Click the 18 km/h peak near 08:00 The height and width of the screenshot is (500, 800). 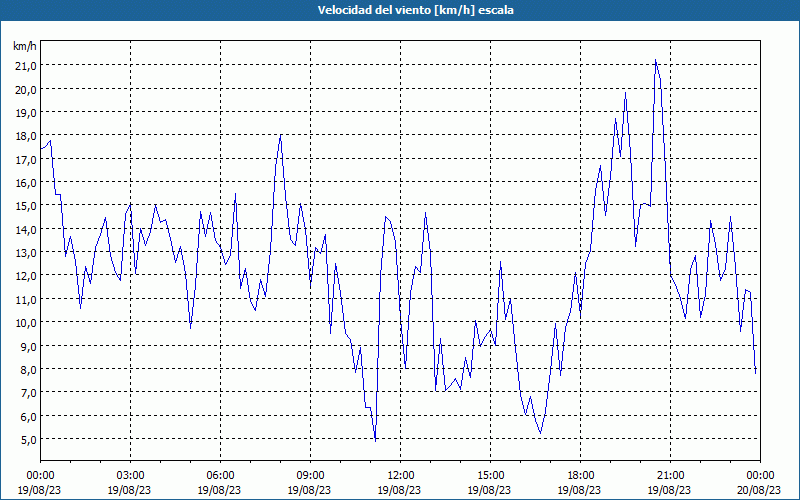coord(281,136)
